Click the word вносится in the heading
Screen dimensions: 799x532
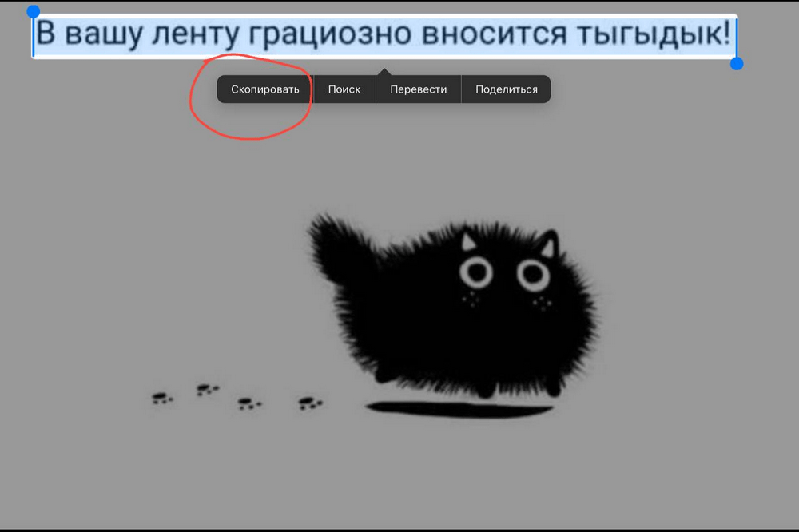click(495, 34)
